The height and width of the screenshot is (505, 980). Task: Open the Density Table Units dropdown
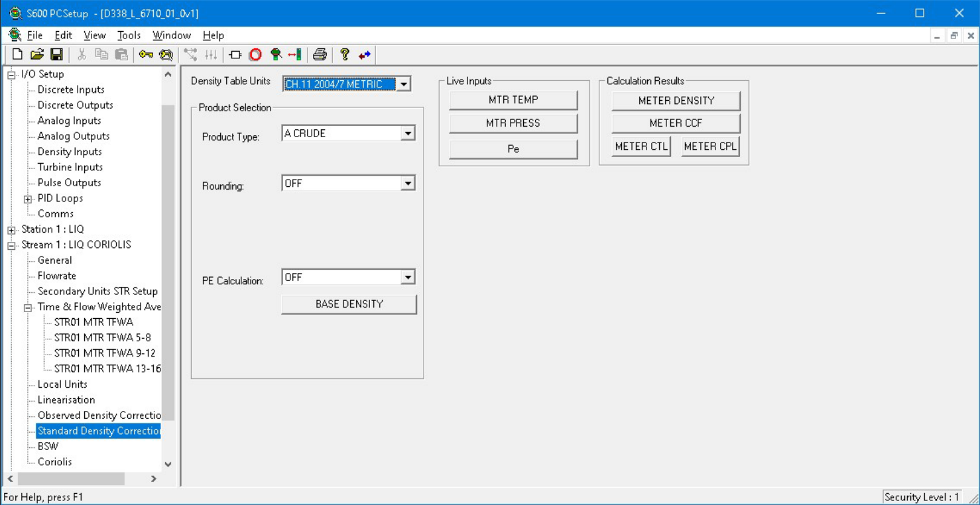403,84
